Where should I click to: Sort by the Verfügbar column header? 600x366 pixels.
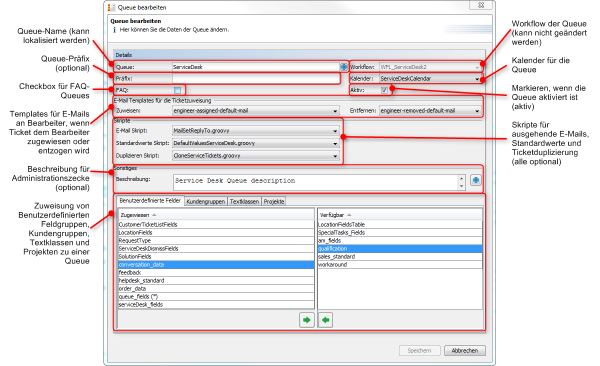(400, 215)
